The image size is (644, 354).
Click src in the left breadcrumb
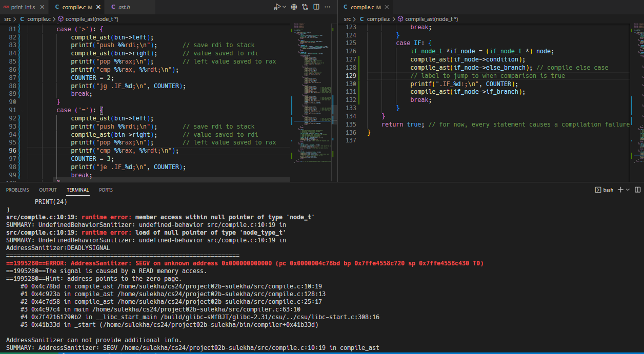click(x=8, y=19)
